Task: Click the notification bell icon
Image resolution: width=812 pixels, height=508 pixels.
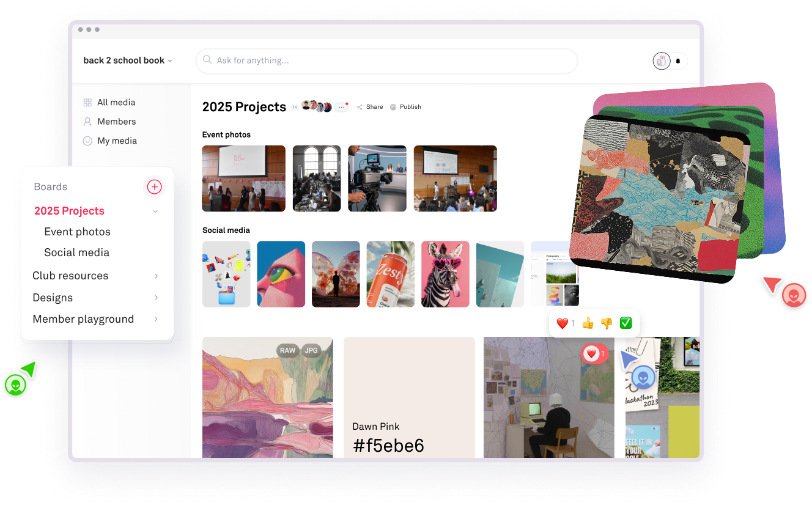Action: tap(678, 61)
